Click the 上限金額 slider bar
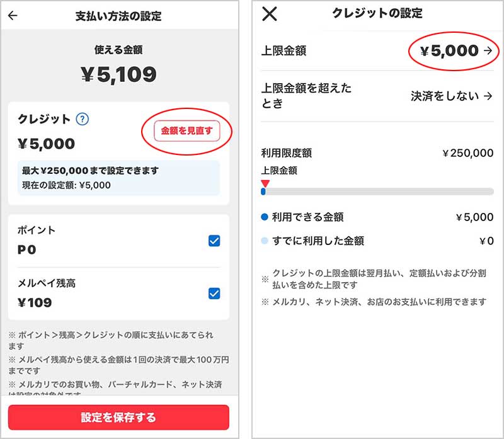The image size is (504, 439). pos(377,191)
